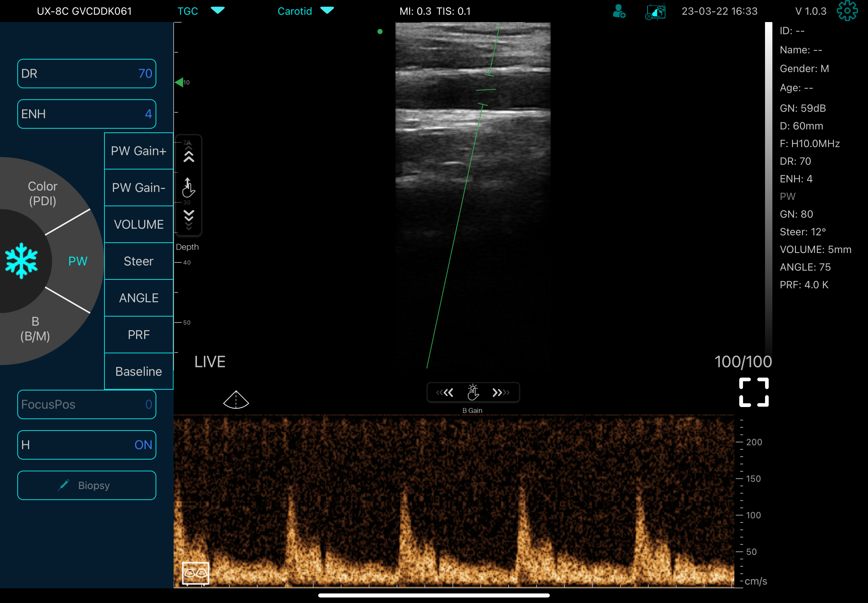The width and height of the screenshot is (868, 603).
Task: Click the 'PRF: 4.0 K' value
Action: pyautogui.click(x=804, y=285)
